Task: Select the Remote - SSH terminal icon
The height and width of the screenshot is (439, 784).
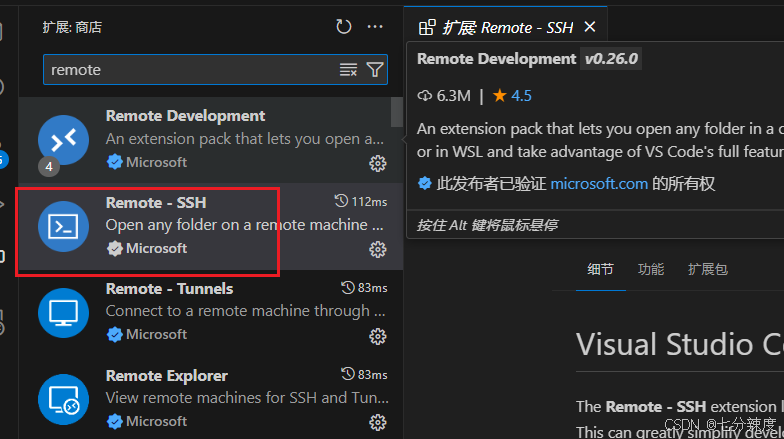Action: point(64,226)
